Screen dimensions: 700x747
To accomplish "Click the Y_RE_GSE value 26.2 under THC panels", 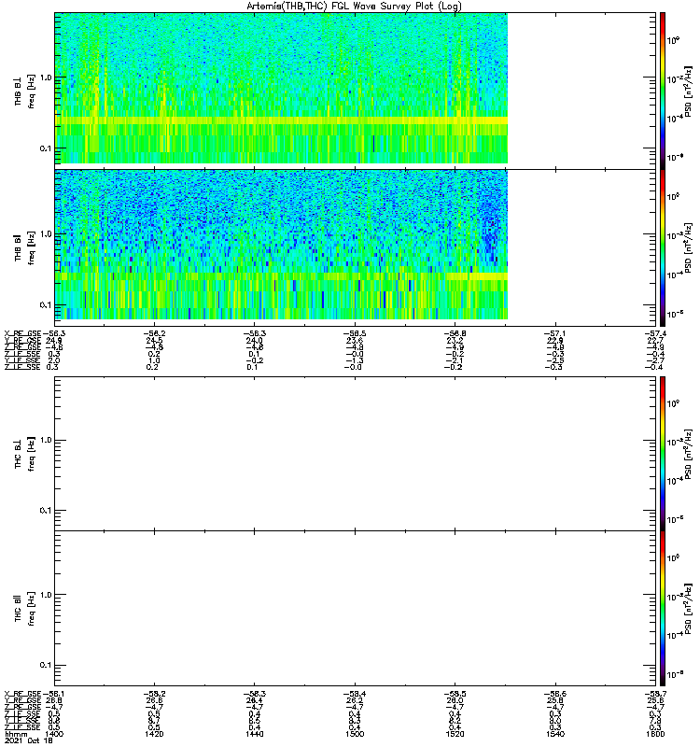I will click(355, 701).
